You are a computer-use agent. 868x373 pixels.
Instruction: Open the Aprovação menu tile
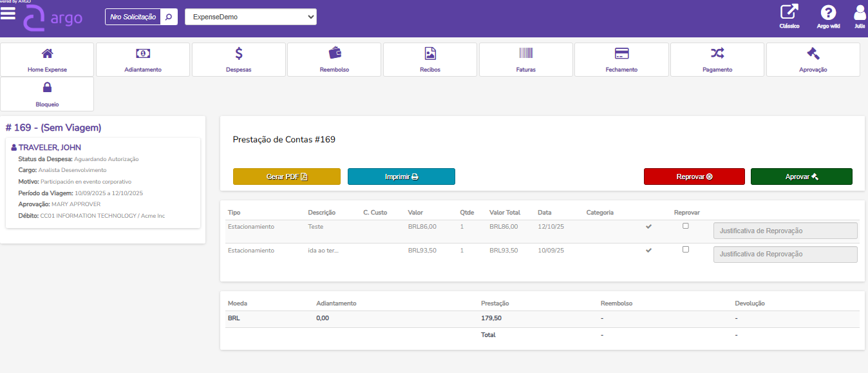coord(813,59)
